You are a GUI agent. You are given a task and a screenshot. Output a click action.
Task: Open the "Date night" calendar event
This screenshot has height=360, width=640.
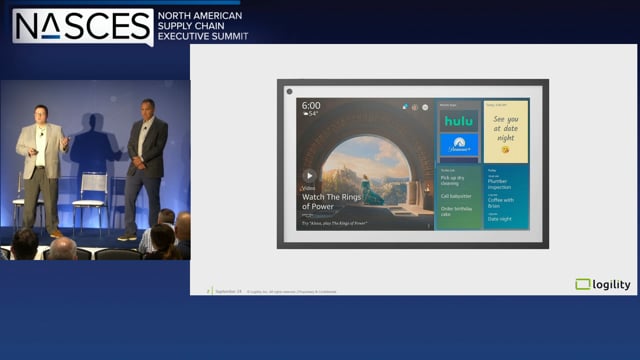pyautogui.click(x=500, y=219)
